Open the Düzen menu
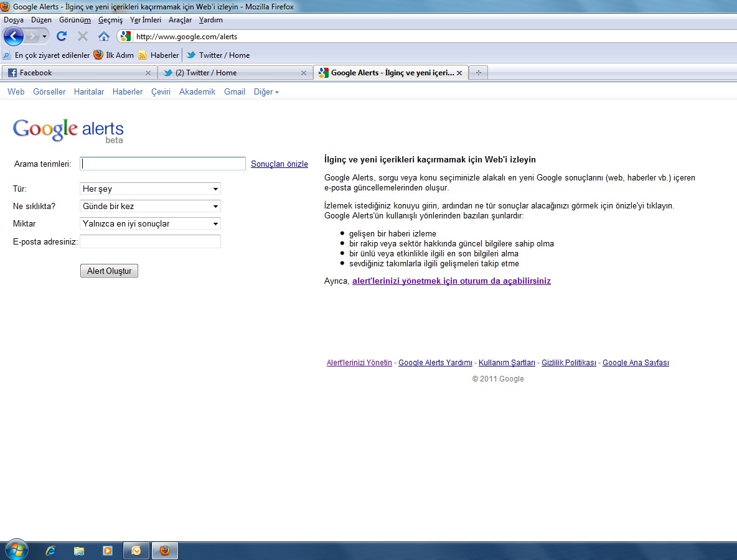 coord(41,20)
